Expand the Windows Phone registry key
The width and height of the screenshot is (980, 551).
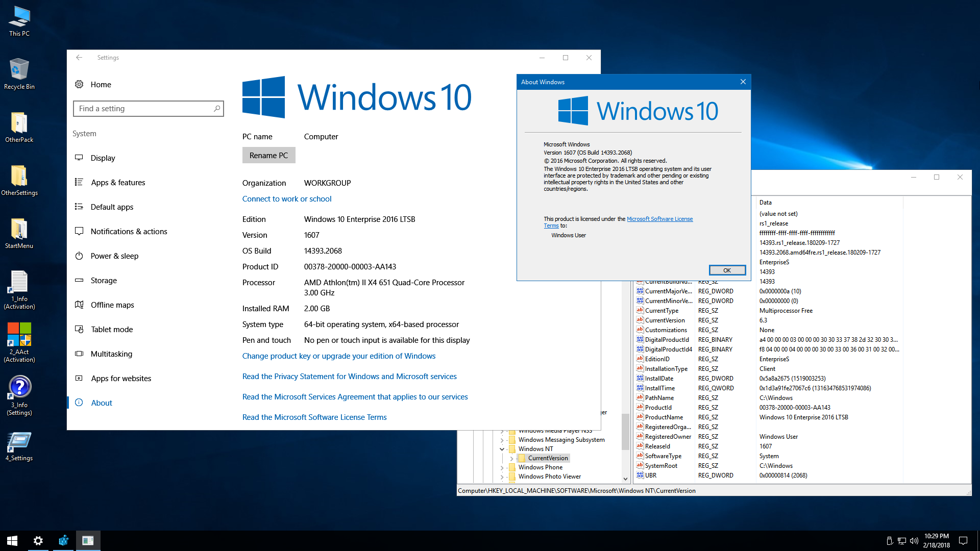(x=502, y=467)
